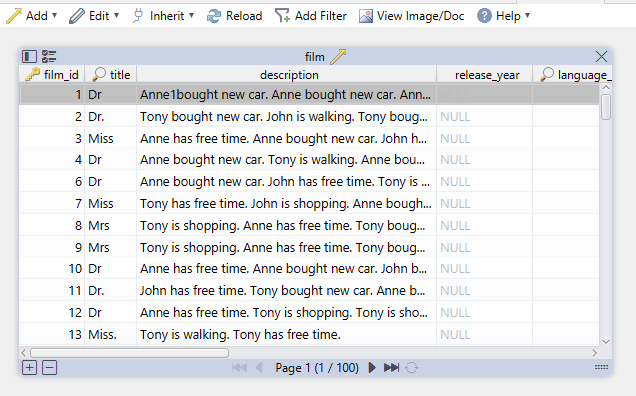Click the horizontal scroll right arrow
This screenshot has height=396, width=636.
[595, 353]
